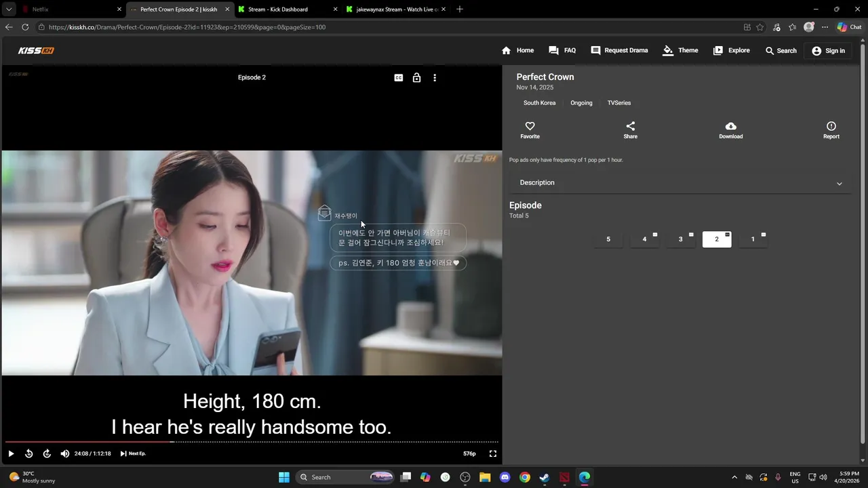Download the episode via cloud icon
The height and width of the screenshot is (488, 868).
tap(730, 130)
